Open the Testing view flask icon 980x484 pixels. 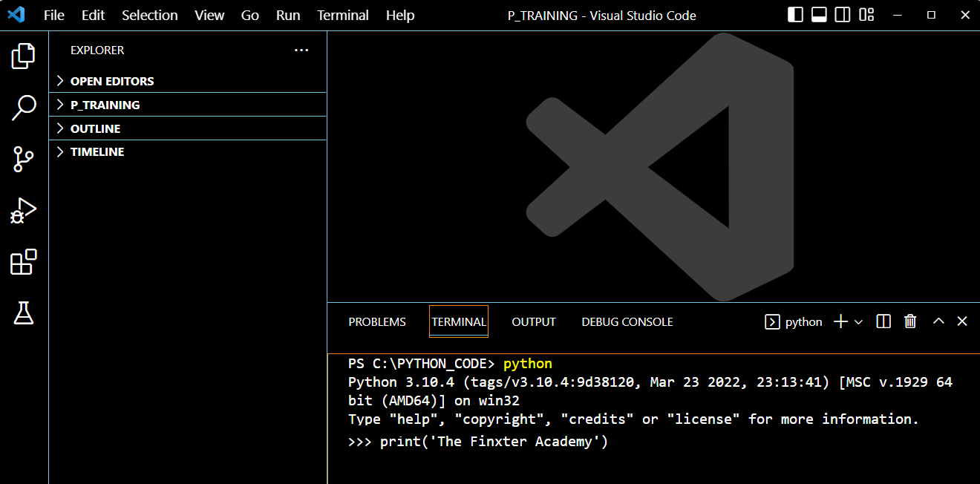pos(24,313)
